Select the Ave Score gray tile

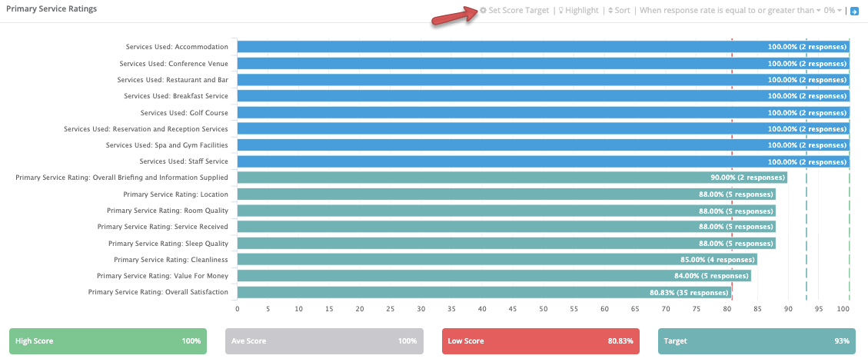tap(324, 341)
